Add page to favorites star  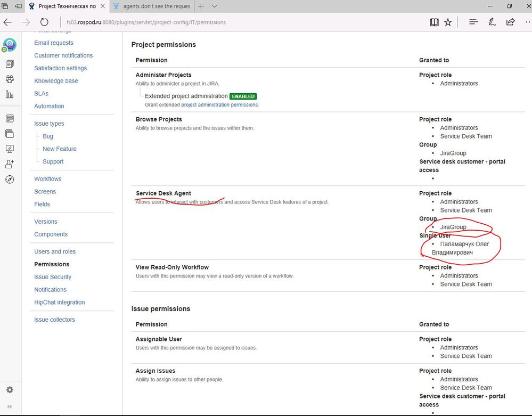point(448,22)
